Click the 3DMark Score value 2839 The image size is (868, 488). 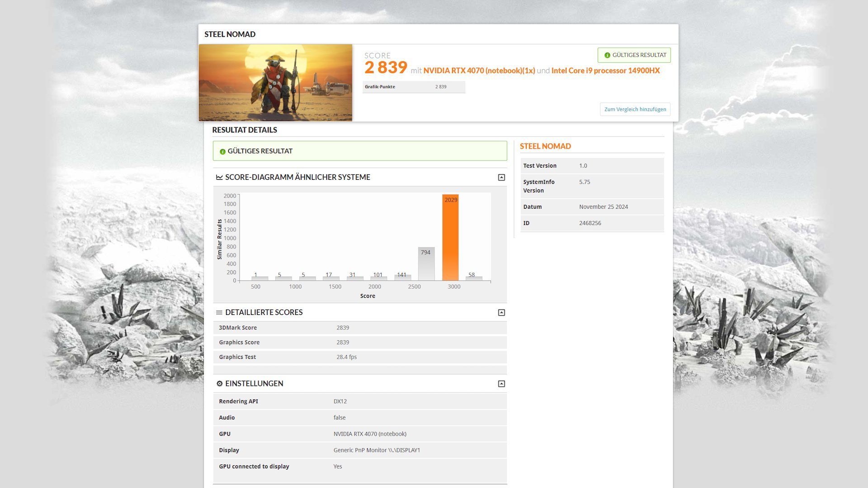pos(343,328)
